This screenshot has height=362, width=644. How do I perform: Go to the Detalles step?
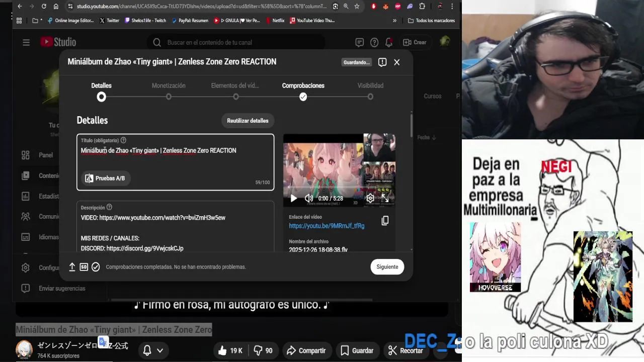[102, 91]
